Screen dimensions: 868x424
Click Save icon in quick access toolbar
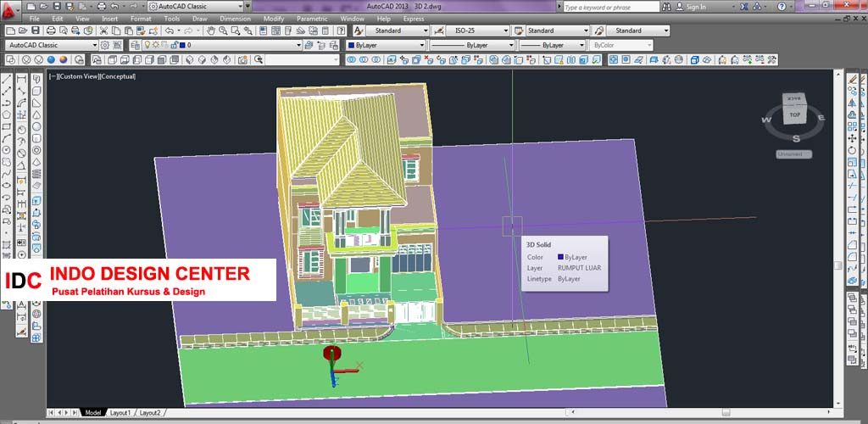tap(56, 7)
